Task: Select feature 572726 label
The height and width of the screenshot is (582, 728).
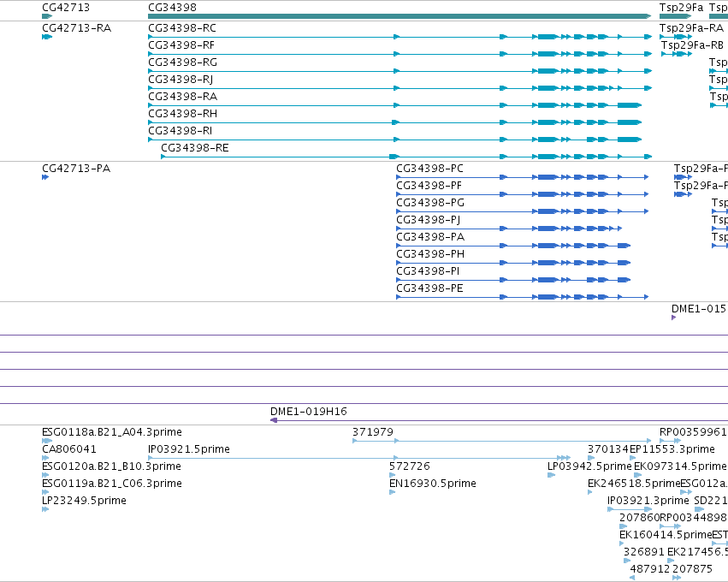Action: (x=410, y=466)
